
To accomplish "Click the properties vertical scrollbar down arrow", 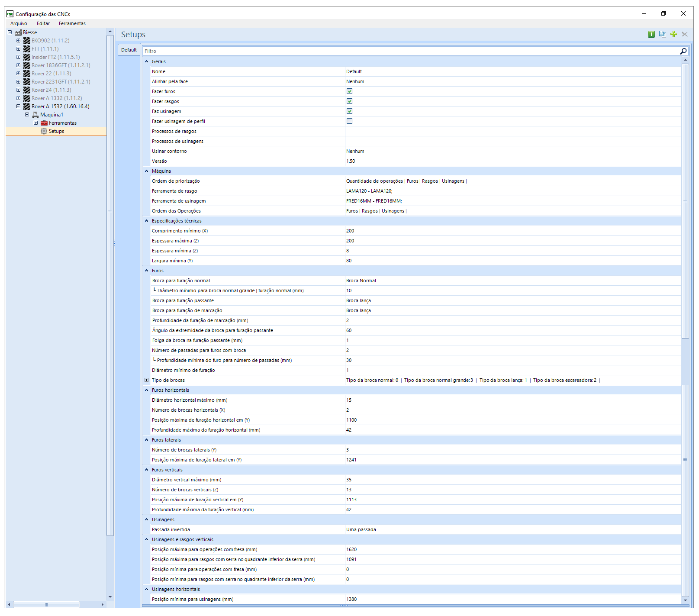I will 685,600.
